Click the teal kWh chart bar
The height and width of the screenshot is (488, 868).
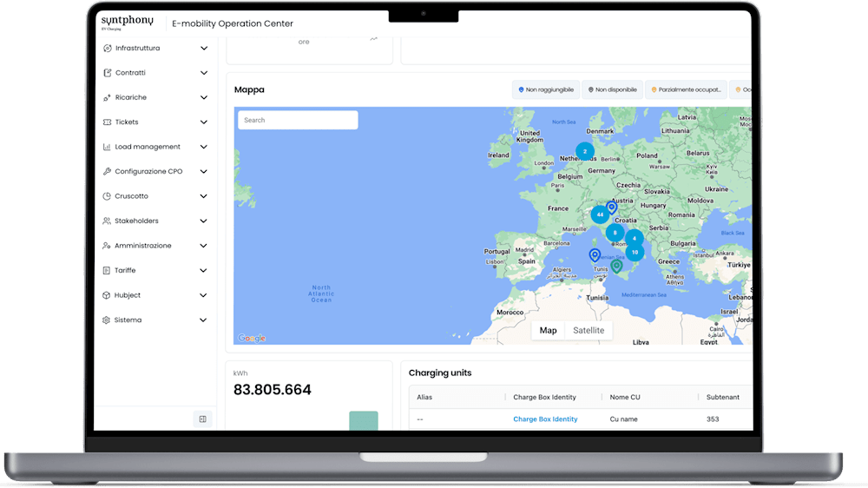[x=363, y=420]
